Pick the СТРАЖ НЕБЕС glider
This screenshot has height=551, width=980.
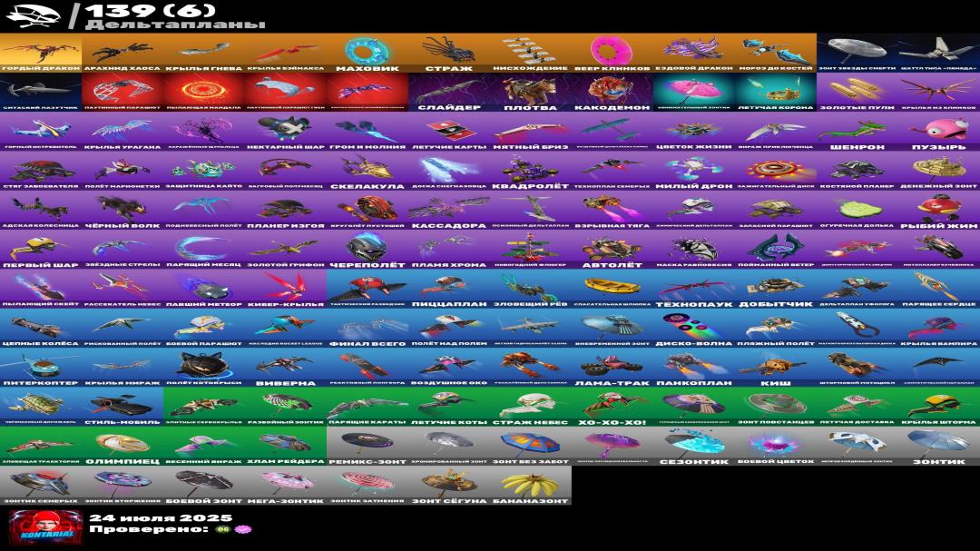[531, 408]
